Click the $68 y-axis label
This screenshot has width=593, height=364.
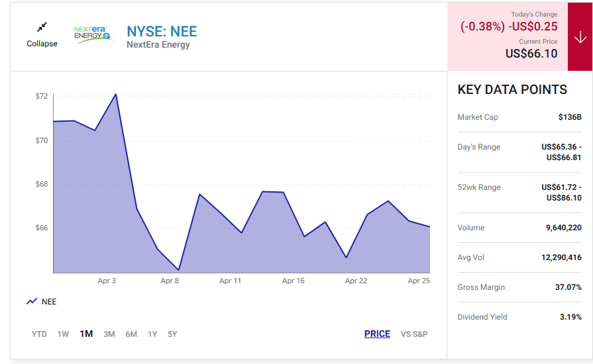click(42, 184)
